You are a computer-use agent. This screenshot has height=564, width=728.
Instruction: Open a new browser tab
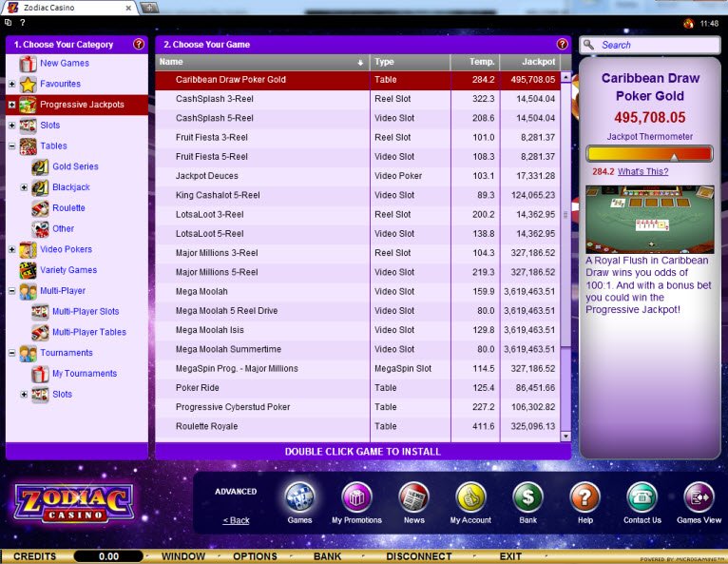pos(149,8)
